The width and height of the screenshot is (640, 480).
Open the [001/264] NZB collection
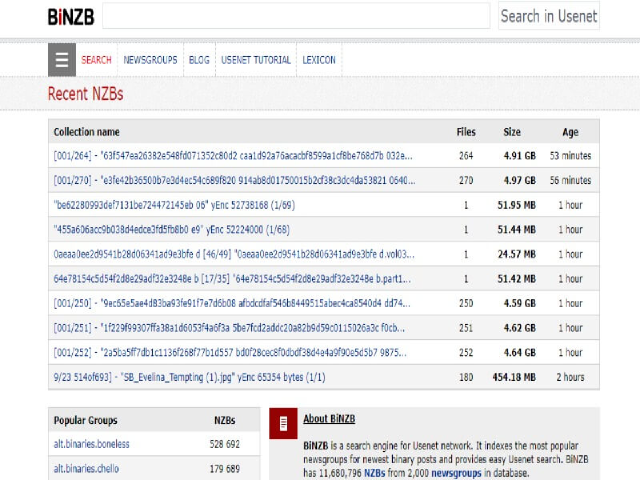point(232,156)
